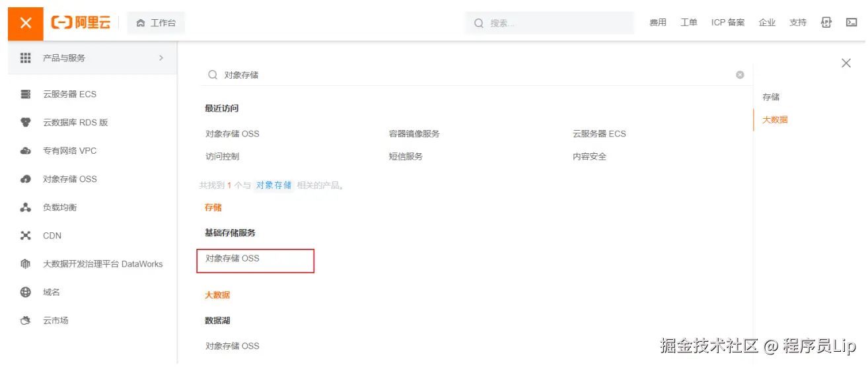Click the 域名 globe icon
The width and height of the screenshot is (868, 367).
coord(26,292)
